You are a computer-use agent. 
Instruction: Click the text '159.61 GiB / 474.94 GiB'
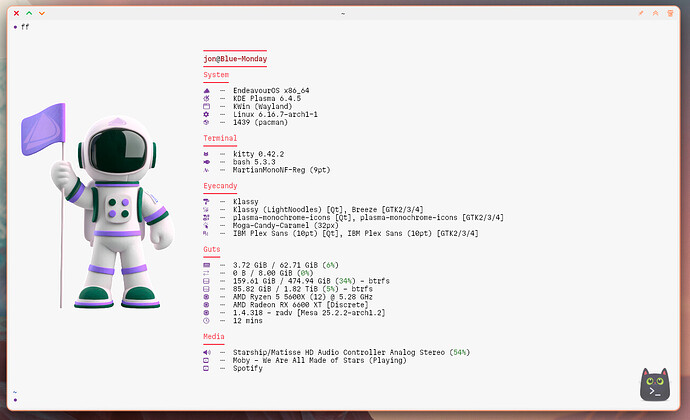(x=282, y=281)
